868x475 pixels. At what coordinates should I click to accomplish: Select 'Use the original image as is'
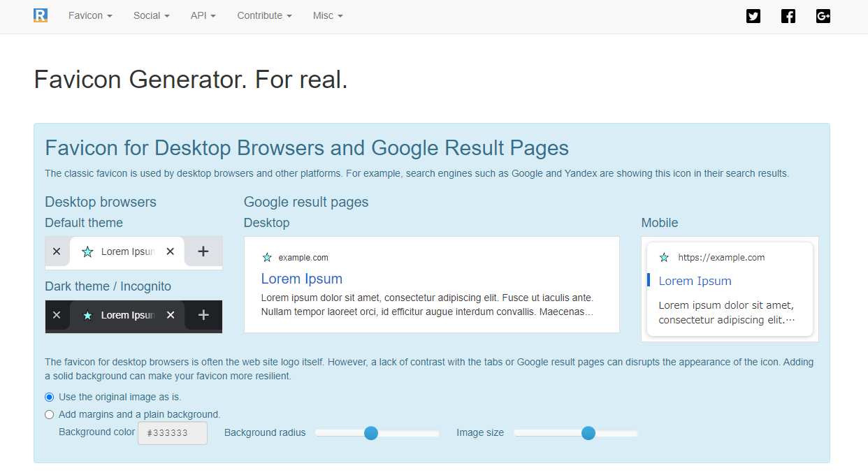point(49,397)
